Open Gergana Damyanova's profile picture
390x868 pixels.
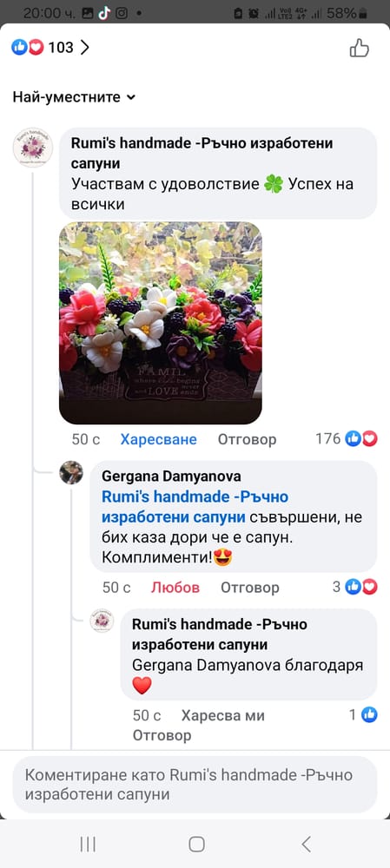[x=71, y=472]
